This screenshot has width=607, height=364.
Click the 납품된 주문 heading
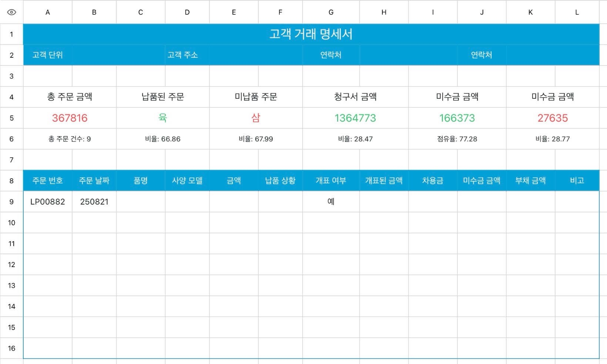pos(163,97)
